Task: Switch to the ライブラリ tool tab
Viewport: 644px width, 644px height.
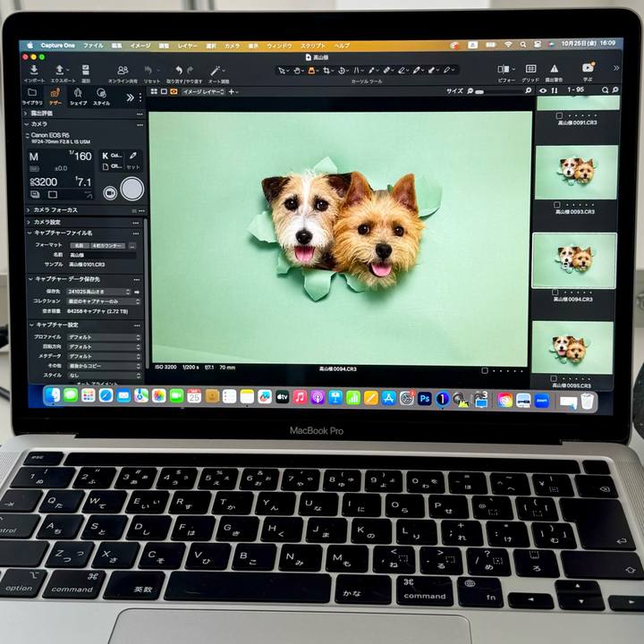Action: [x=32, y=96]
